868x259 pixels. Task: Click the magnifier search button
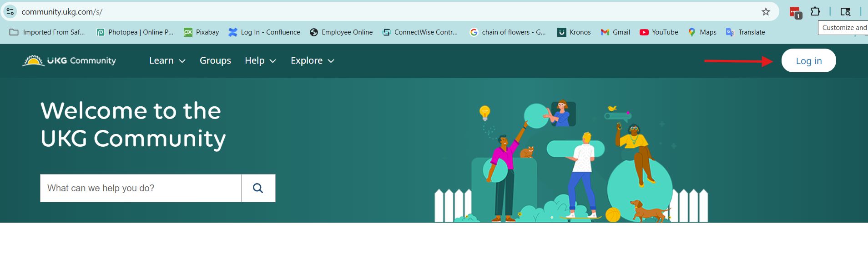pyautogui.click(x=258, y=188)
